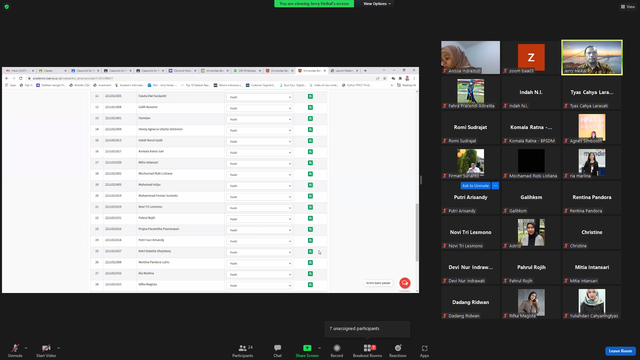Screen dimensions: 640x360
Task: Click the green save icon in row 28
Action: [x=310, y=284]
